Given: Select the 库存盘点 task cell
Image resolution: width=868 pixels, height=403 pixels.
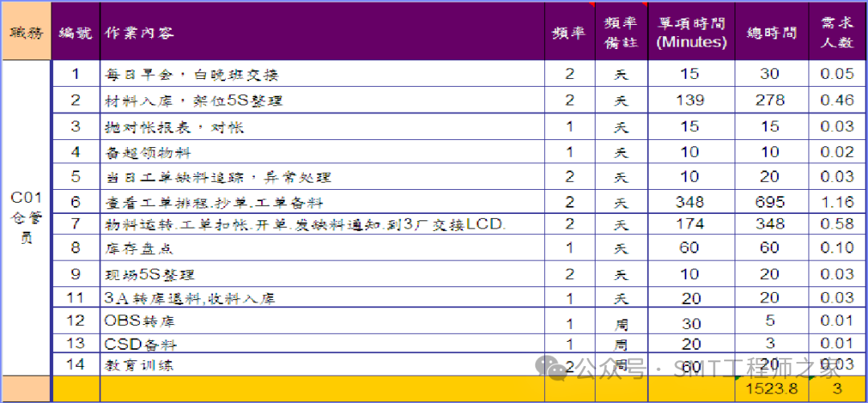Looking at the screenshot, I should point(321,249).
